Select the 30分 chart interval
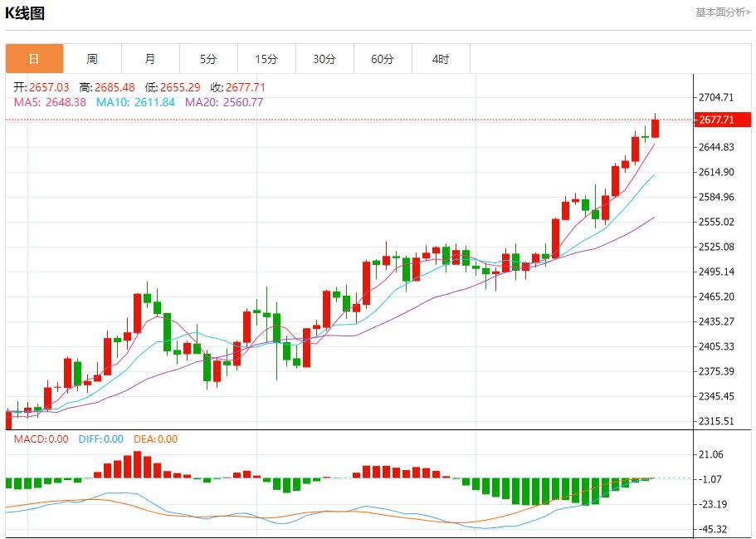Viewport: 756px width, 539px height. pos(324,59)
